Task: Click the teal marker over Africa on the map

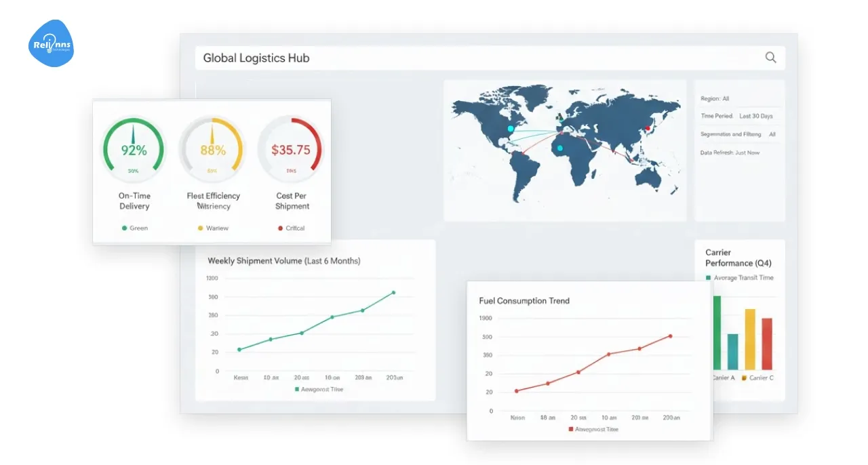Action: tap(561, 148)
